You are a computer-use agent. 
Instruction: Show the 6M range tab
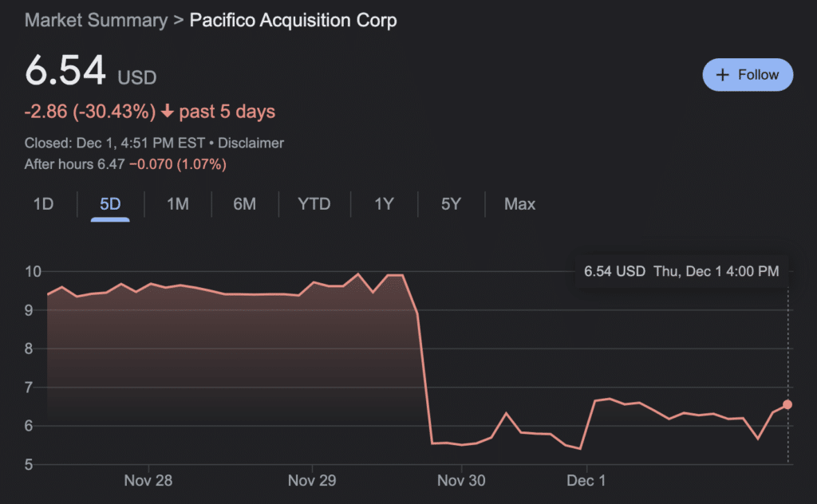point(244,204)
